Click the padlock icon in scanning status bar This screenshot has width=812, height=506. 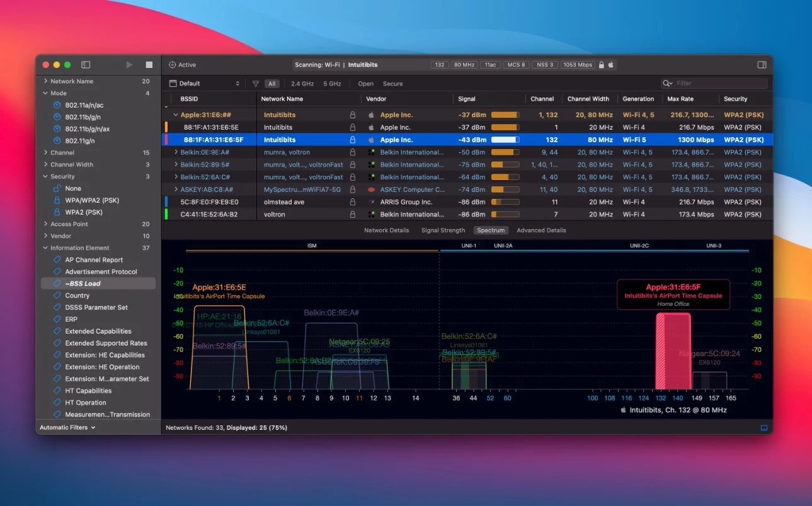[x=602, y=65]
